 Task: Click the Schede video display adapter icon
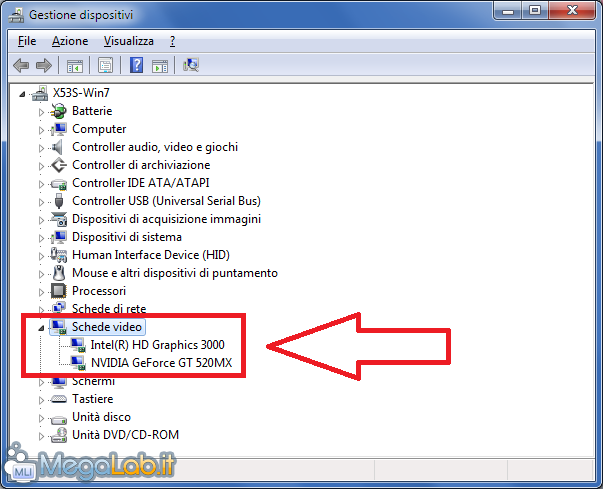[59, 327]
